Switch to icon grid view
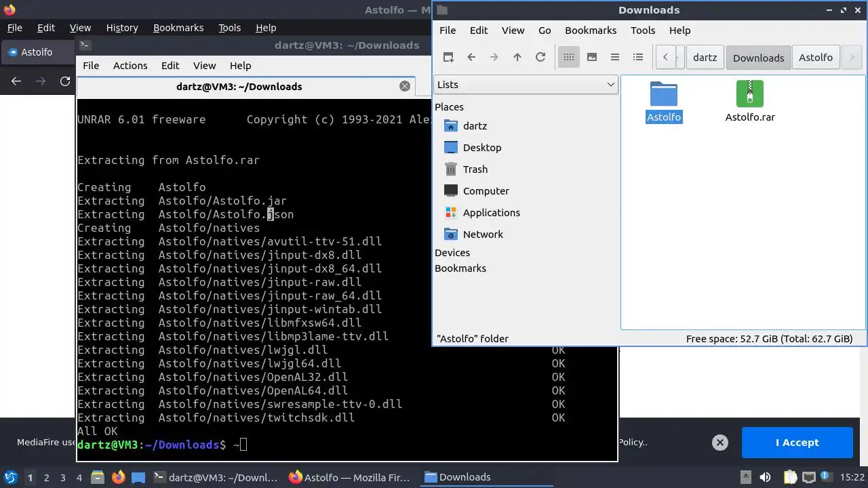The width and height of the screenshot is (868, 488). click(569, 57)
